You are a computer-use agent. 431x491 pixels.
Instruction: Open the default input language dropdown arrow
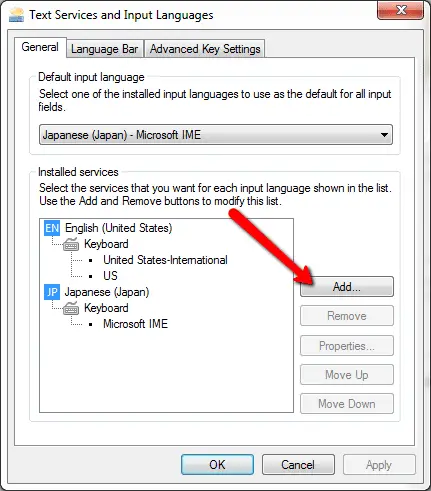click(384, 135)
